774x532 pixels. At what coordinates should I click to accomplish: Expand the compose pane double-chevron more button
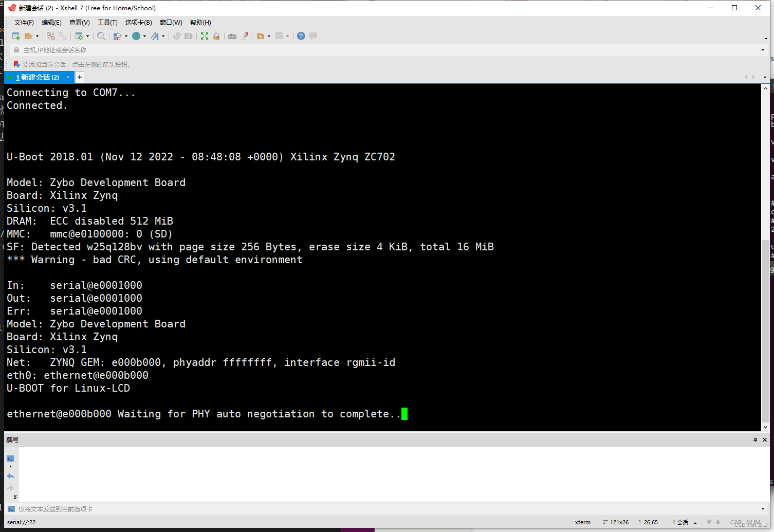(15, 497)
